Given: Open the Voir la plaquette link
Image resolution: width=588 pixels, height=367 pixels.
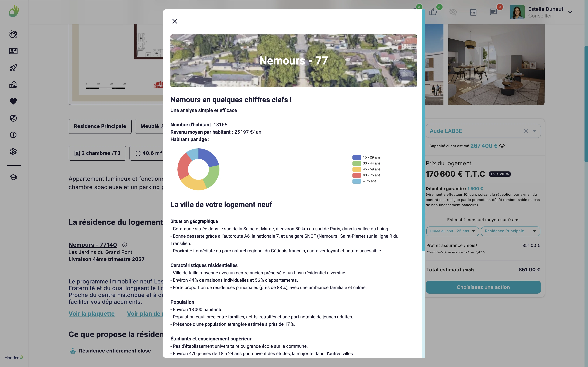Looking at the screenshot, I should 91,314.
